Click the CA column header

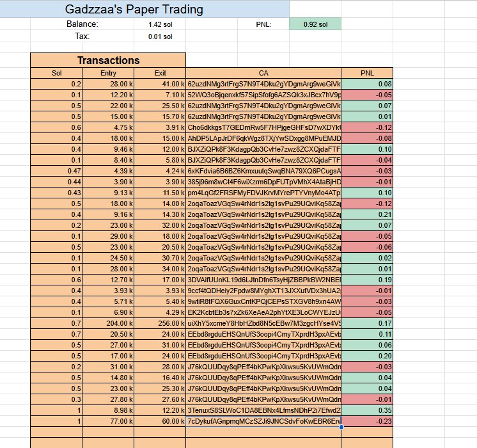263,73
